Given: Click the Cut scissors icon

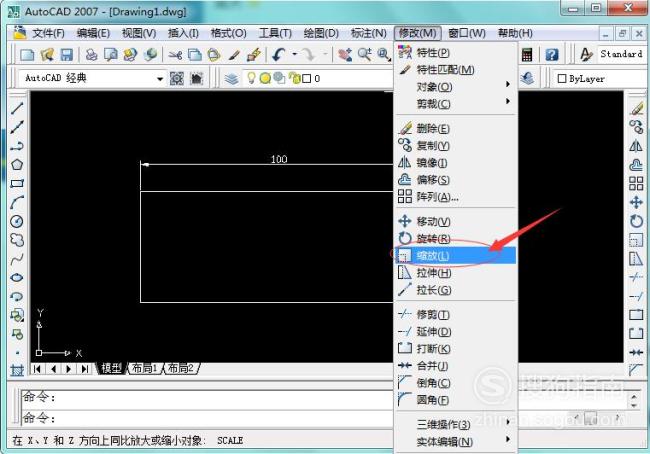Looking at the screenshot, I should (175, 55).
